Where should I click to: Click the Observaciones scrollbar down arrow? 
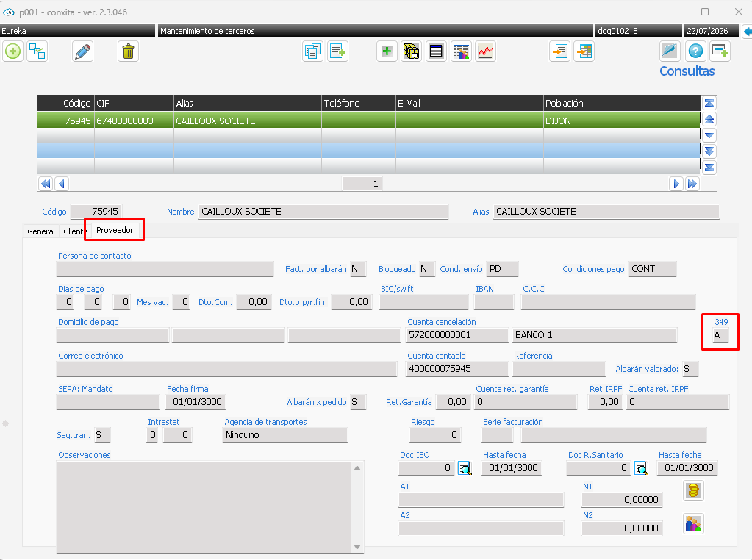click(x=357, y=547)
